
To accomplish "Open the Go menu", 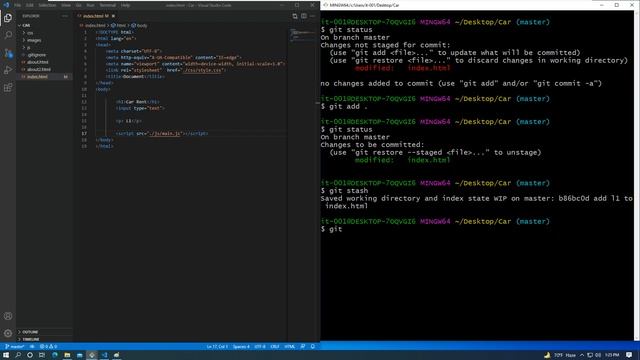I will [x=78, y=5].
